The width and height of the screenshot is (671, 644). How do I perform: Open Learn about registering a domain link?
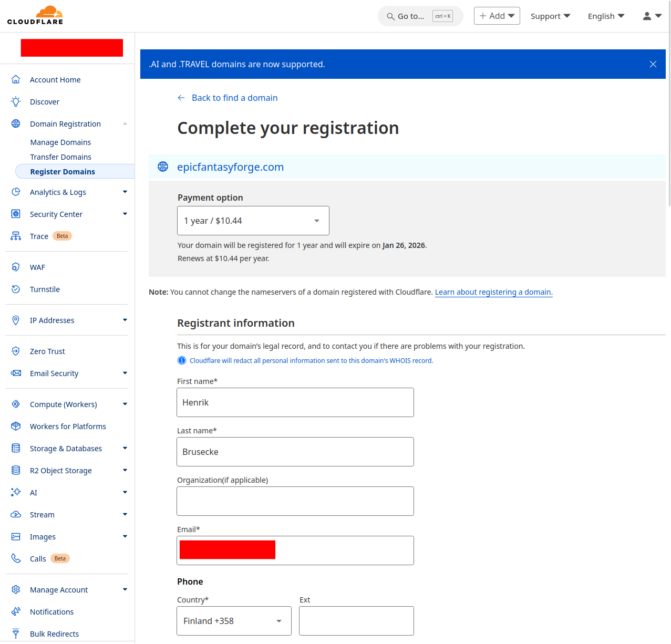[493, 292]
